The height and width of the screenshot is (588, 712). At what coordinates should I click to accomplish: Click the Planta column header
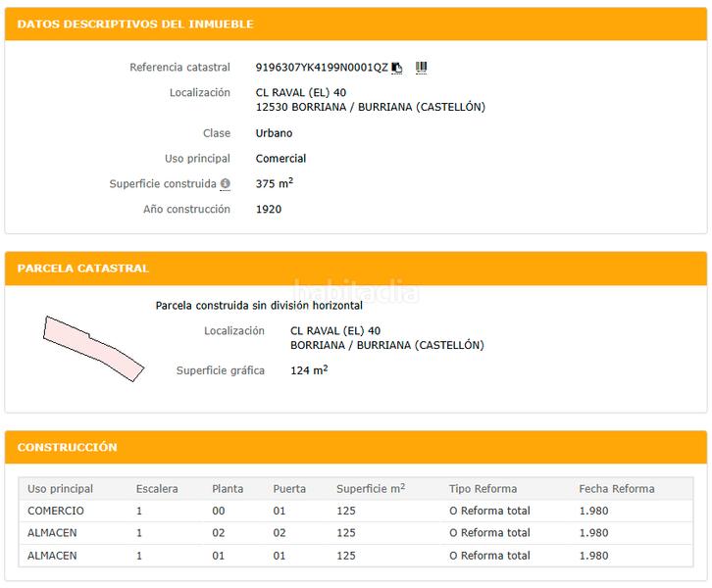pos(228,488)
